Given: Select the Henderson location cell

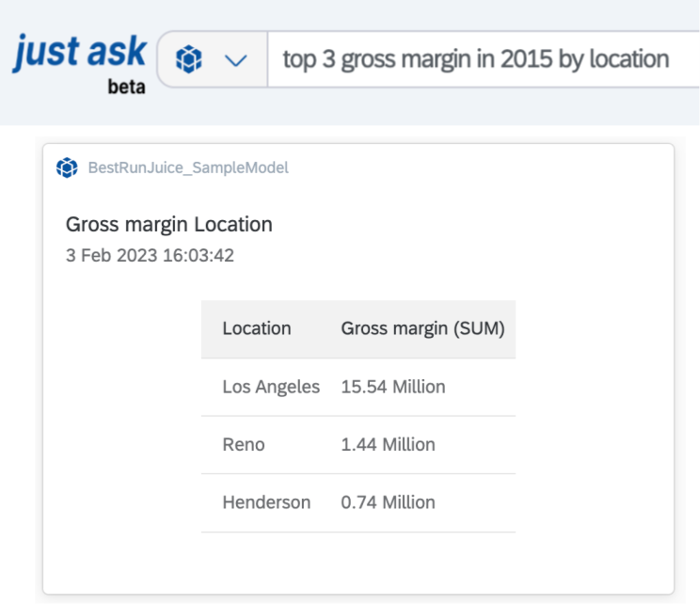Looking at the screenshot, I should [x=266, y=502].
